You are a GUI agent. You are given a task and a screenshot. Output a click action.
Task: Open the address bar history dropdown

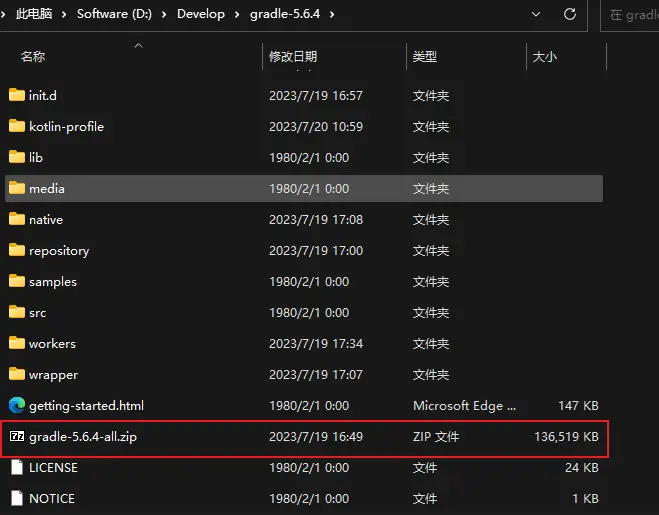pos(537,15)
